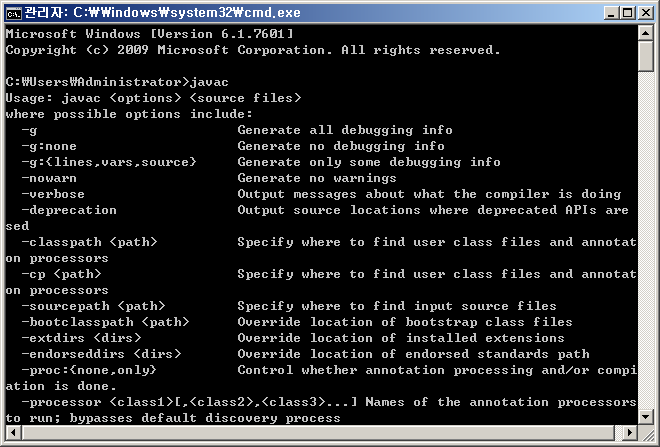Click the '-endorseddirs <dirs>' option text
The height and width of the screenshot is (447, 660).
click(x=101, y=354)
